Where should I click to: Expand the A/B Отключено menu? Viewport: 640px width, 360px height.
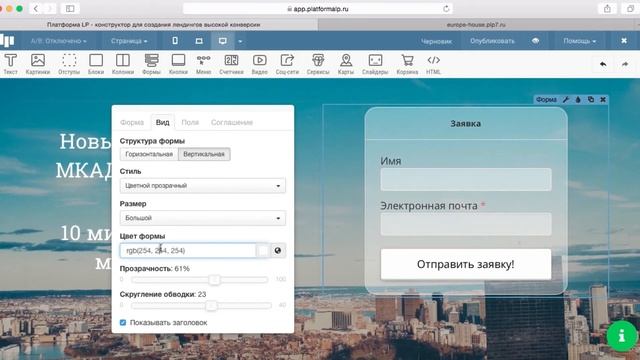click(59, 41)
